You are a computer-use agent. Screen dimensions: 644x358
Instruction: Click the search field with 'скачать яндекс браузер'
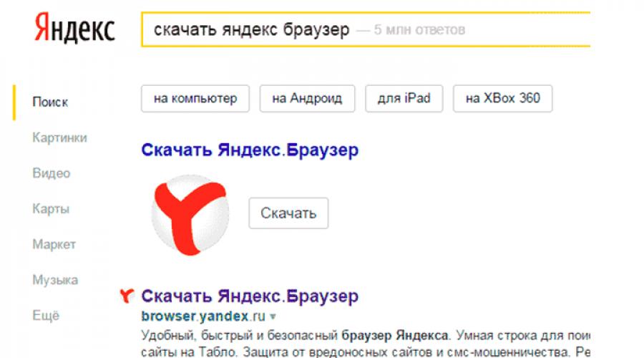366,29
